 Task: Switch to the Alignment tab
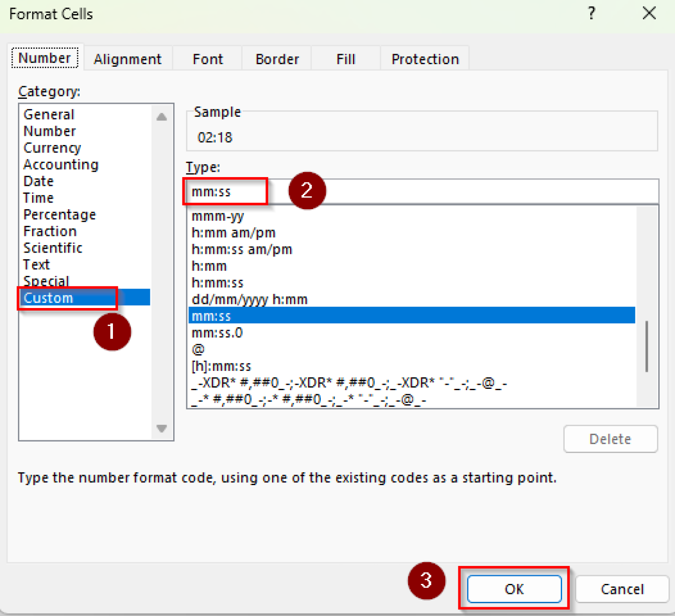(x=127, y=58)
